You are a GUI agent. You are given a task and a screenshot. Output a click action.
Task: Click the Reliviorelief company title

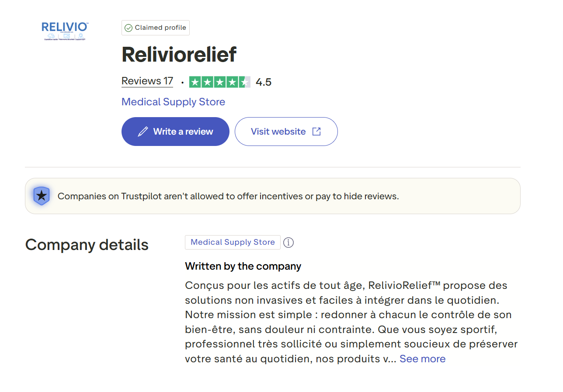point(179,54)
